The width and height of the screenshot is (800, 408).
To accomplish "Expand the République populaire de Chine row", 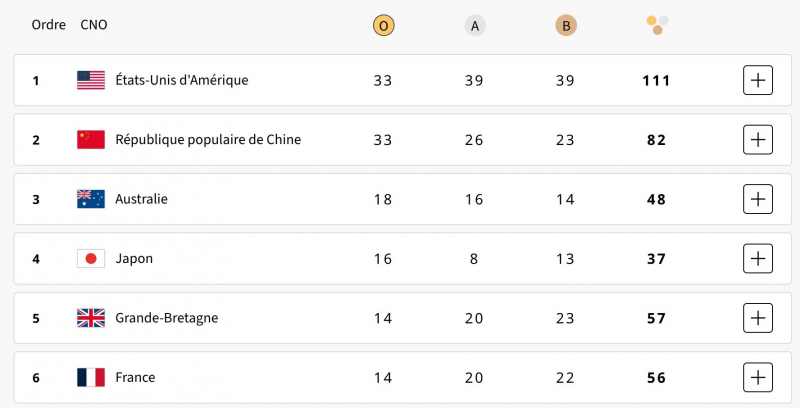I will [x=758, y=140].
